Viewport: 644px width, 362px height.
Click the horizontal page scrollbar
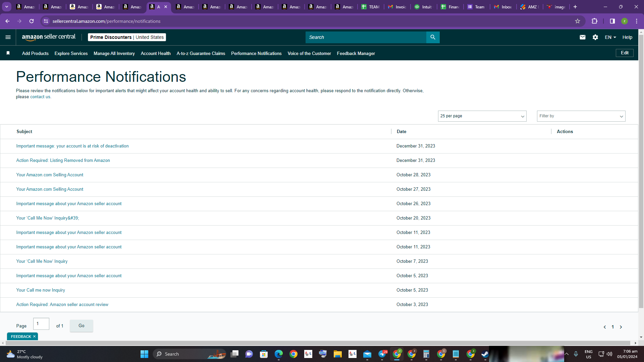pos(319,343)
